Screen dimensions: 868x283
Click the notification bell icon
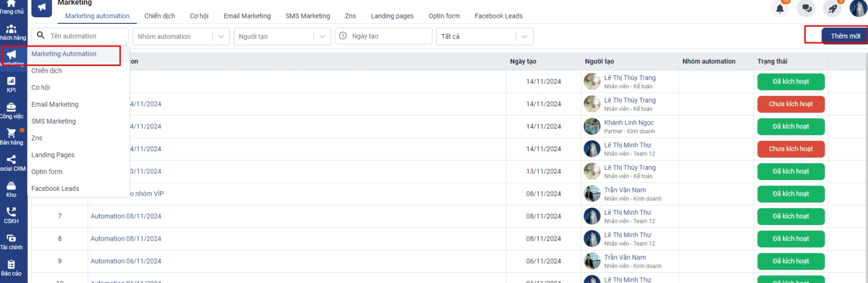tap(780, 9)
